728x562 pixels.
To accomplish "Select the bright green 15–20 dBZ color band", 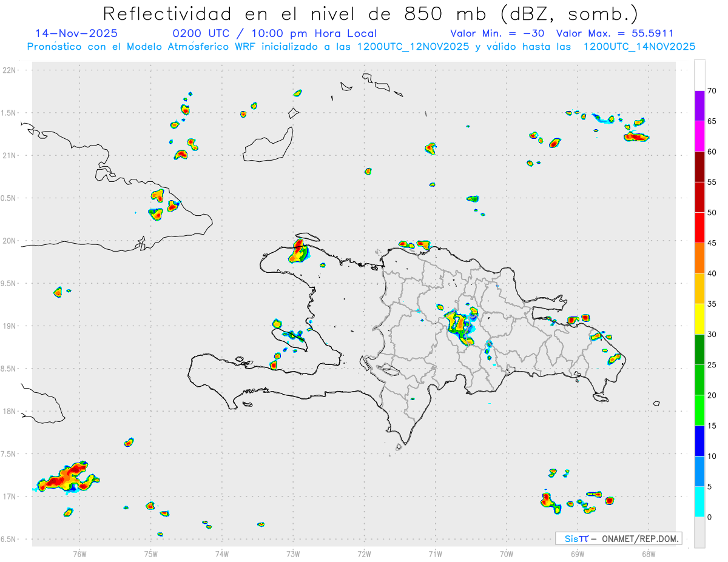I will (x=699, y=410).
